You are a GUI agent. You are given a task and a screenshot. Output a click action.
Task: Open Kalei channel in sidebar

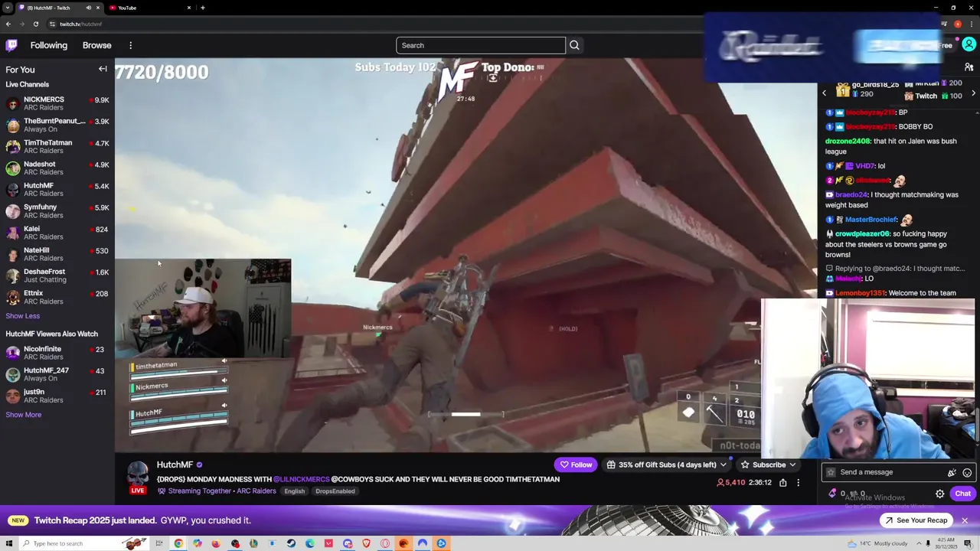tap(57, 233)
